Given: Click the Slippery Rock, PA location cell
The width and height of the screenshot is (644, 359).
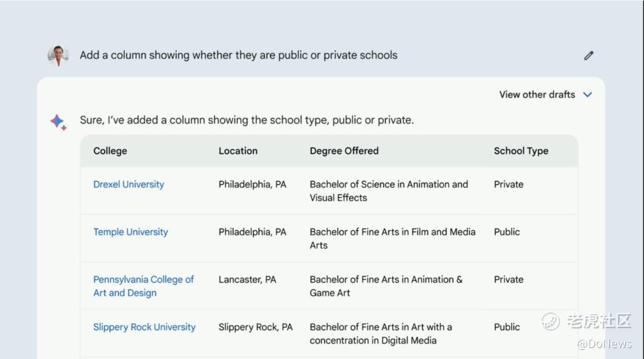Looking at the screenshot, I should [256, 327].
